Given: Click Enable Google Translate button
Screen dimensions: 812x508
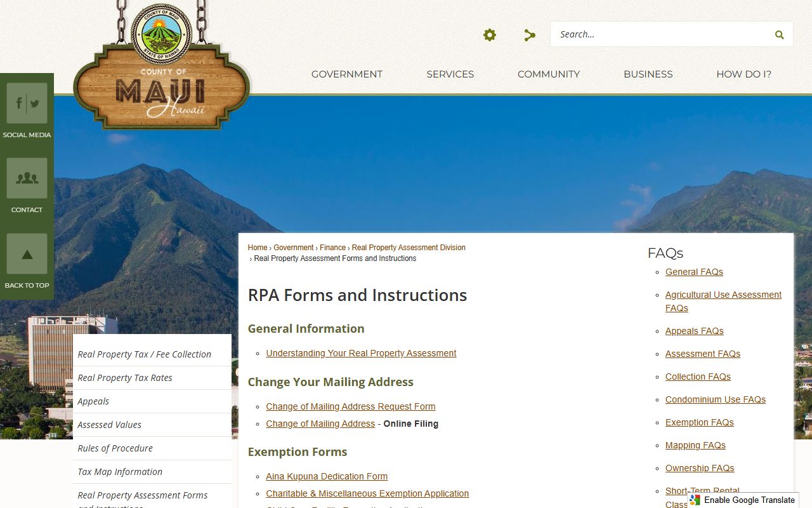Looking at the screenshot, I should [x=742, y=500].
